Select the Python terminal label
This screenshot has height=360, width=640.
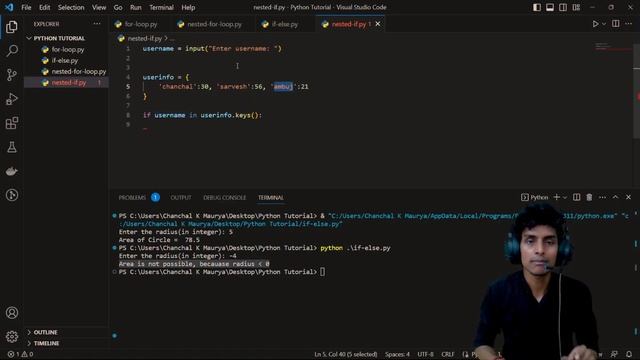(535, 198)
